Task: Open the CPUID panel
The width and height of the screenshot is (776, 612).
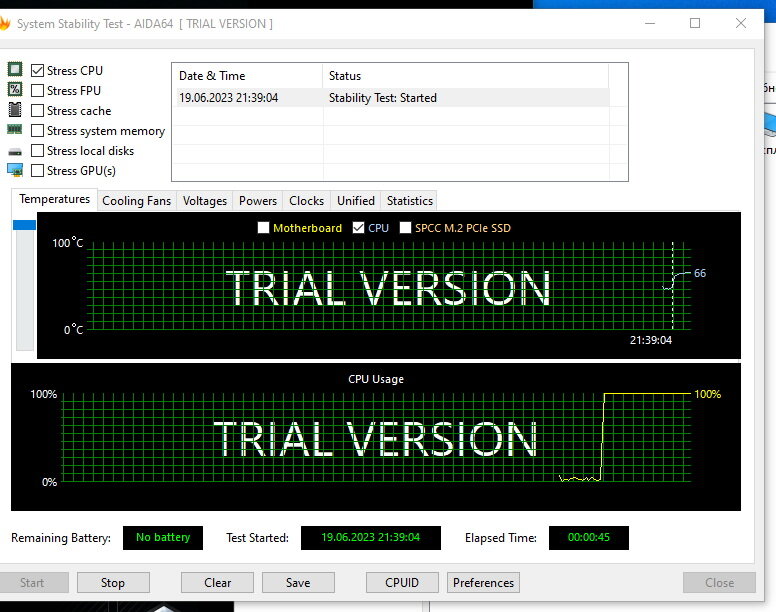Action: 402,583
